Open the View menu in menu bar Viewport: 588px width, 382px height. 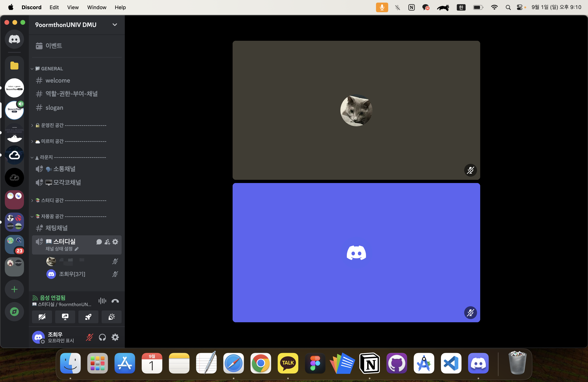[73, 7]
